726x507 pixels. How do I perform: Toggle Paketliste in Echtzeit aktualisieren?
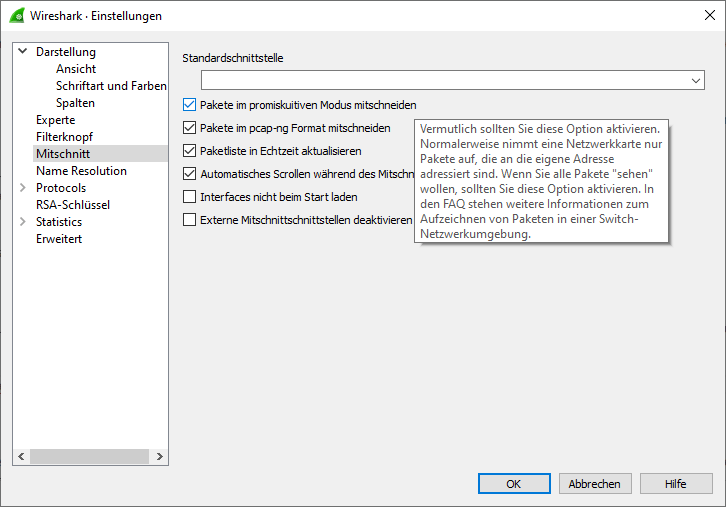(189, 151)
